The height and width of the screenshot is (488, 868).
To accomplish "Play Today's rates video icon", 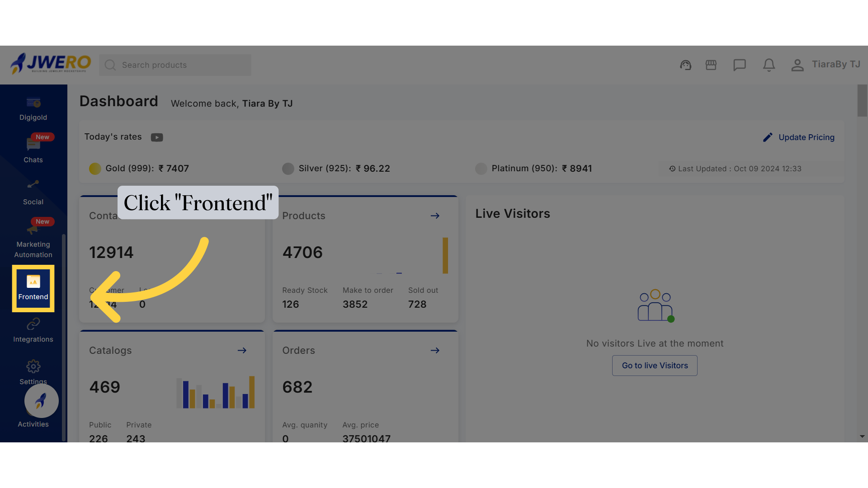I will pos(157,137).
